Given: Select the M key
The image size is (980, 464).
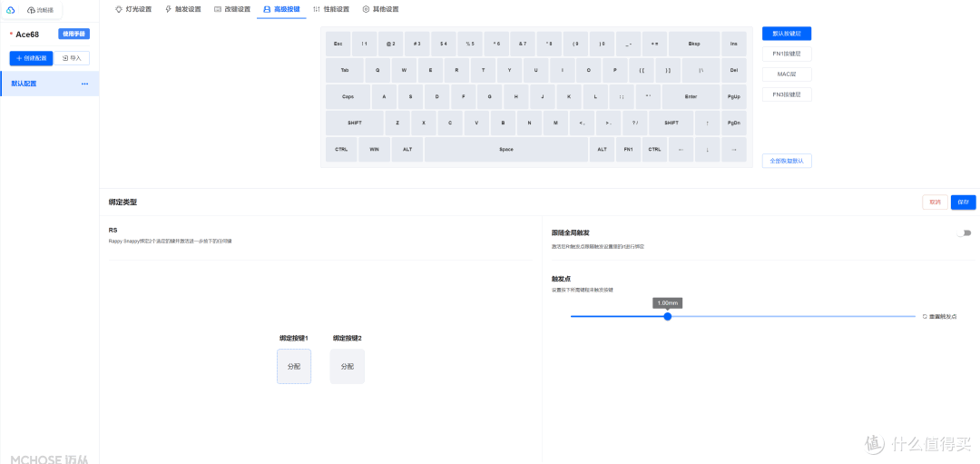Looking at the screenshot, I should (555, 123).
